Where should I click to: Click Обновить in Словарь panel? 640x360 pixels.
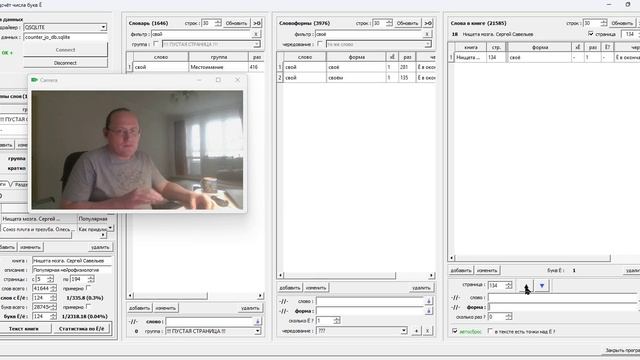[x=236, y=23]
